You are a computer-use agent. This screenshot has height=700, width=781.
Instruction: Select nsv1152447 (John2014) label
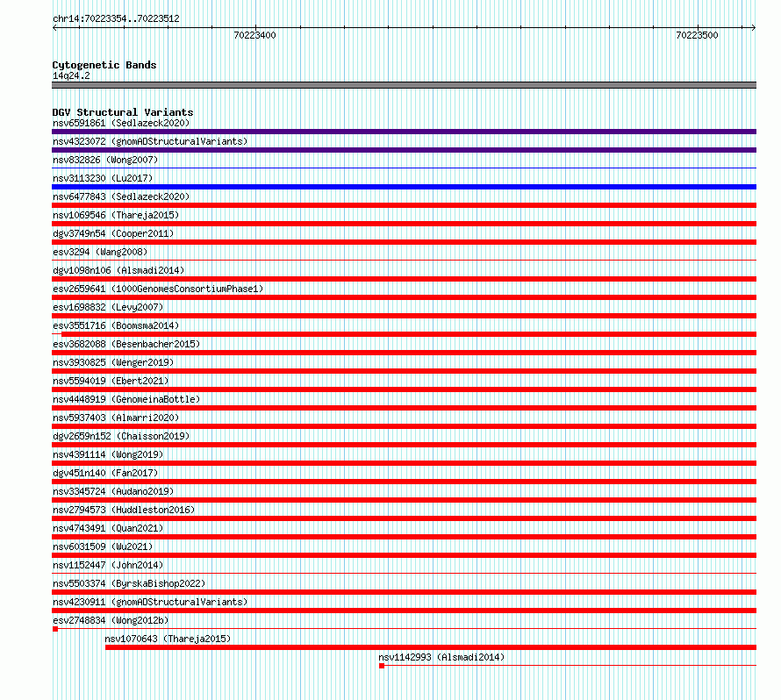coord(108,565)
